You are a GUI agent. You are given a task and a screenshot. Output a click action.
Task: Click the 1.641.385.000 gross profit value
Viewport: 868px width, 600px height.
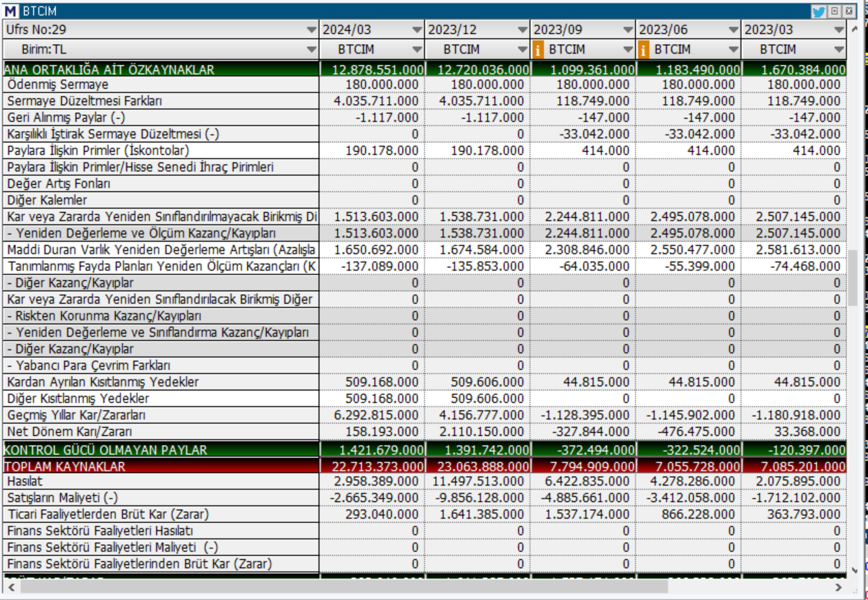tap(478, 514)
